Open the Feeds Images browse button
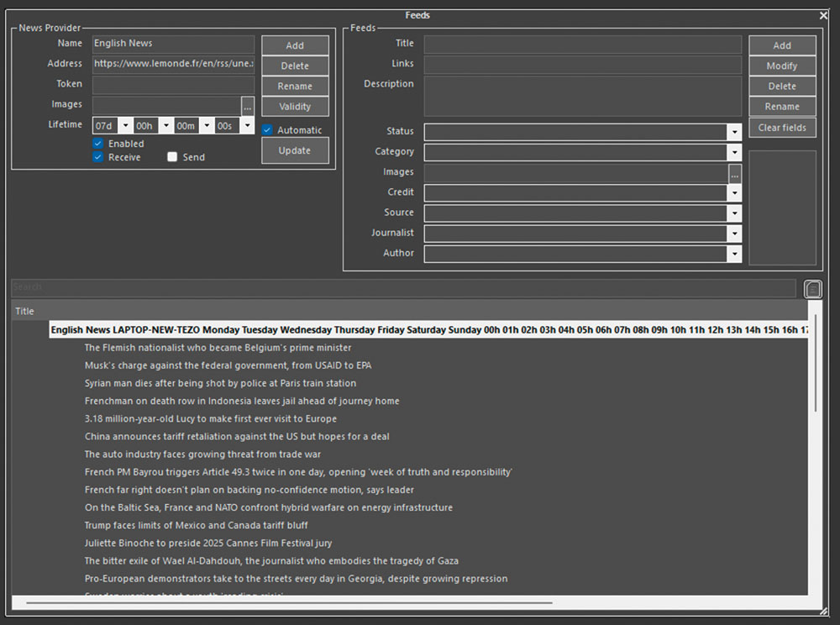The height and width of the screenshot is (625, 840). click(x=735, y=173)
